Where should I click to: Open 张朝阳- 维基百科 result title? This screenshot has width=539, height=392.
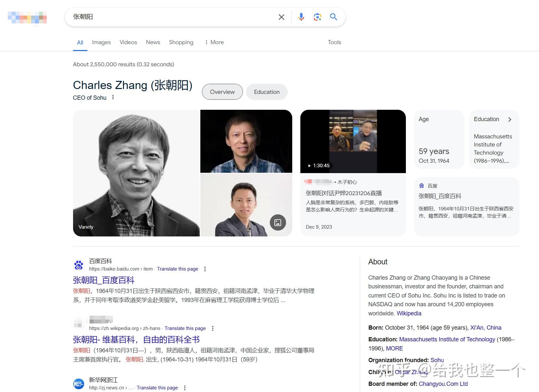[136, 340]
